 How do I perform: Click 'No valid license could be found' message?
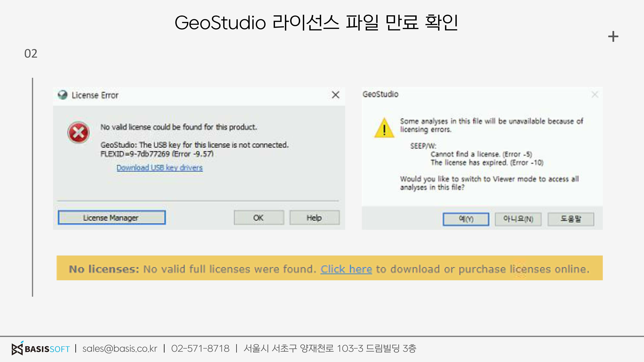tap(179, 127)
